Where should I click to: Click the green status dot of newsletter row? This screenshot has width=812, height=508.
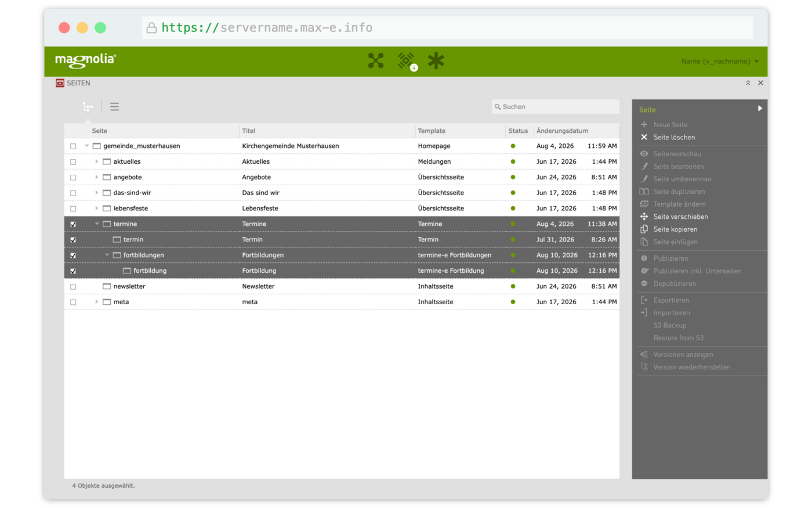(513, 286)
